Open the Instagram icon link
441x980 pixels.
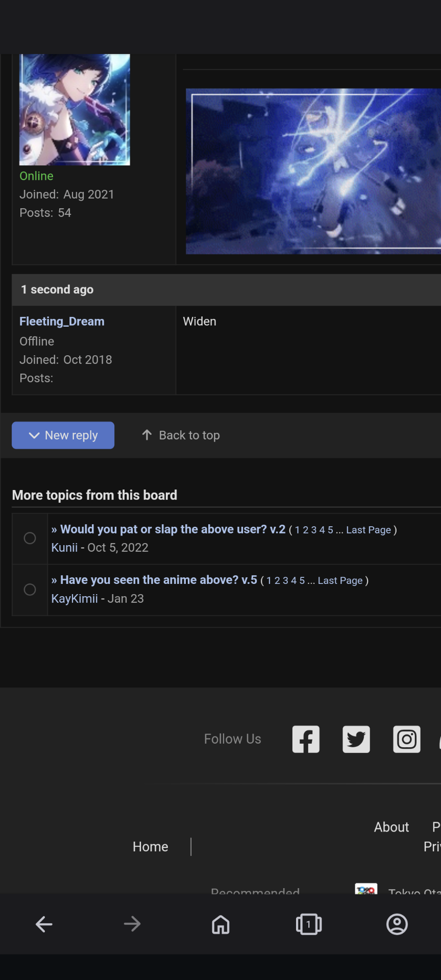pyautogui.click(x=406, y=739)
